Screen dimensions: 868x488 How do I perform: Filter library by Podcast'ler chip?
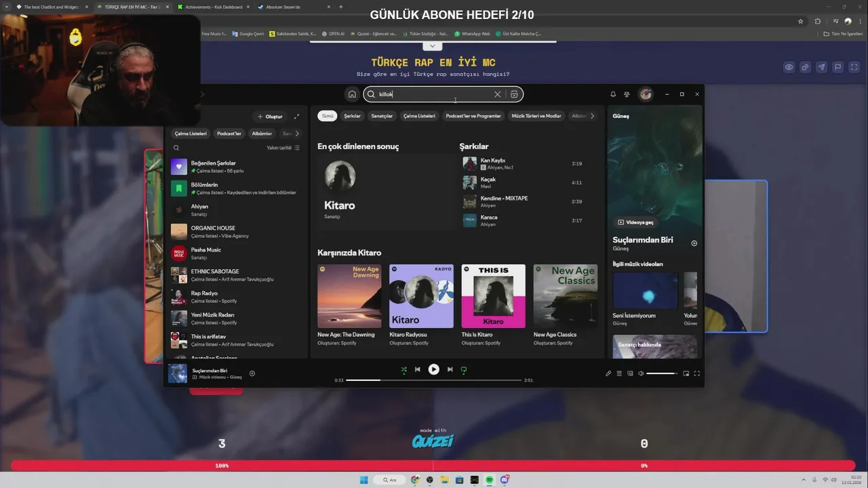click(x=229, y=134)
